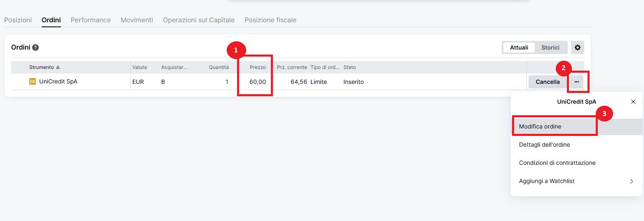This screenshot has width=644, height=221.
Task: Sort by the Strumento column arrow
Action: [58, 67]
